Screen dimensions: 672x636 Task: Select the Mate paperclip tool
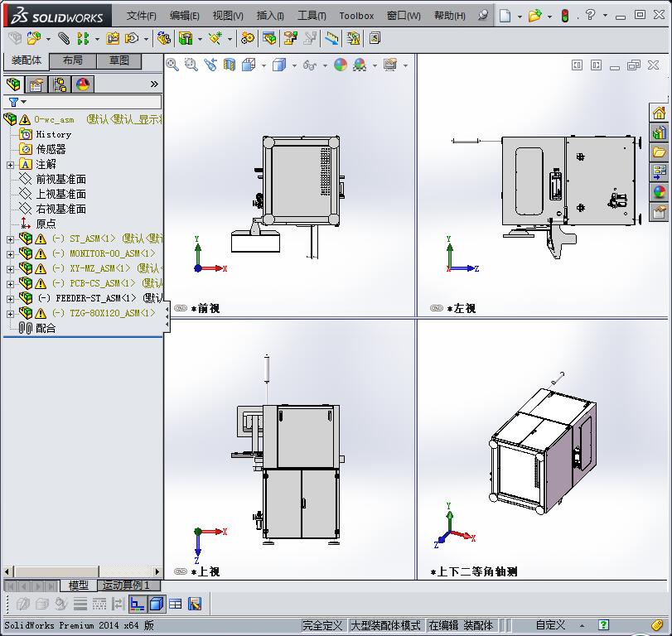(64, 39)
